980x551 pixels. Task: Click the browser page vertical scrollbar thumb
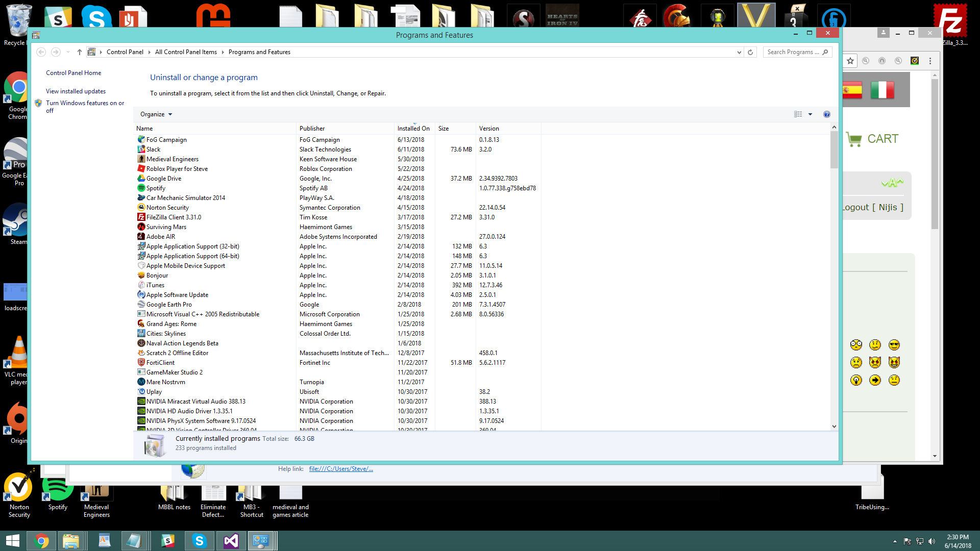pos(935,154)
